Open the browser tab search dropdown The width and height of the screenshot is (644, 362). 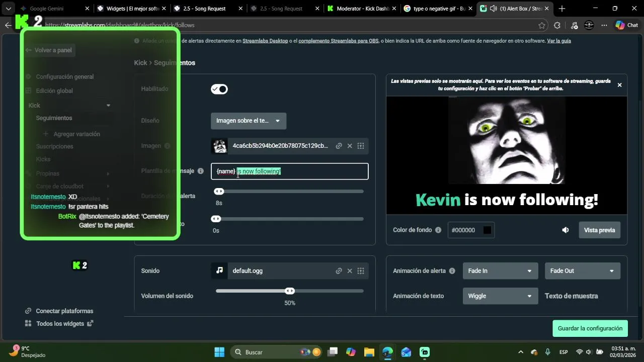click(x=8, y=9)
